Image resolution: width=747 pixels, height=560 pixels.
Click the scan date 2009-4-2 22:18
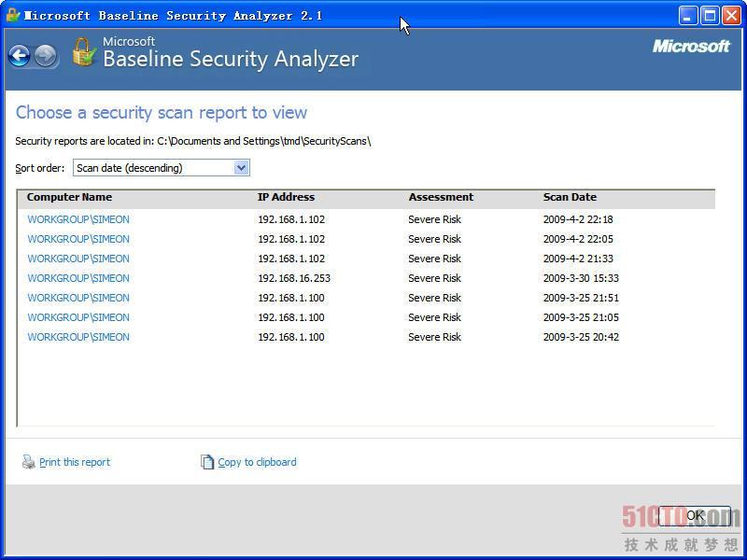[x=578, y=219]
